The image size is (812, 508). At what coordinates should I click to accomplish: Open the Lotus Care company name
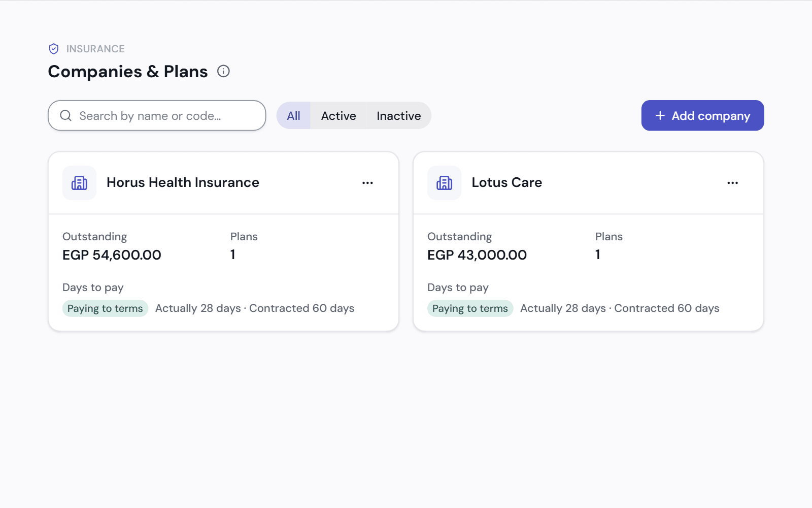[x=507, y=182]
